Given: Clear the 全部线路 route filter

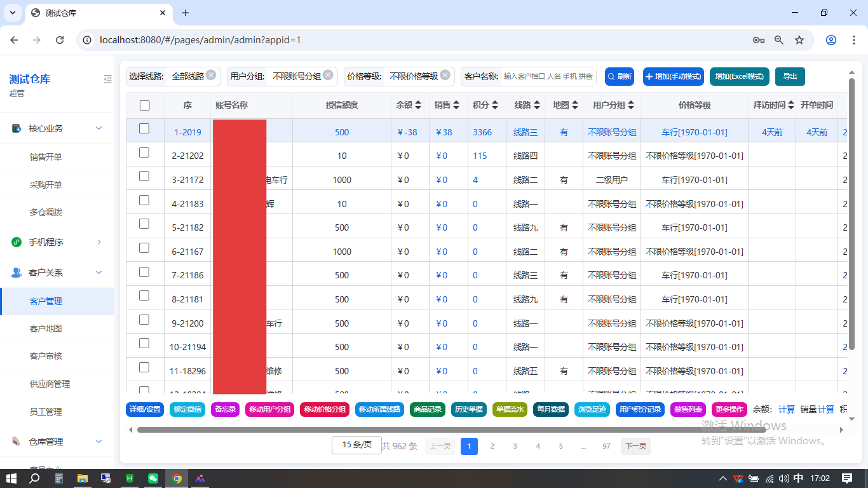Looking at the screenshot, I should point(211,75).
